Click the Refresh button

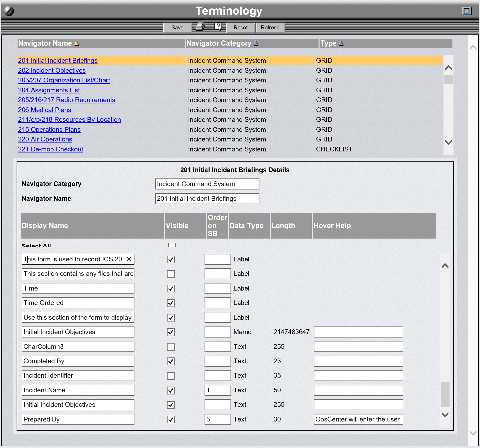(x=270, y=28)
